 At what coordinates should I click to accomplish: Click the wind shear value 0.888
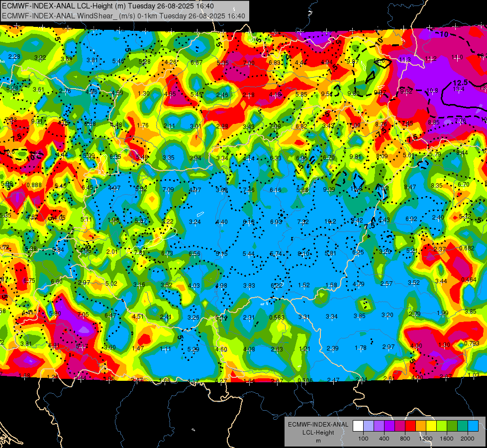[34, 185]
